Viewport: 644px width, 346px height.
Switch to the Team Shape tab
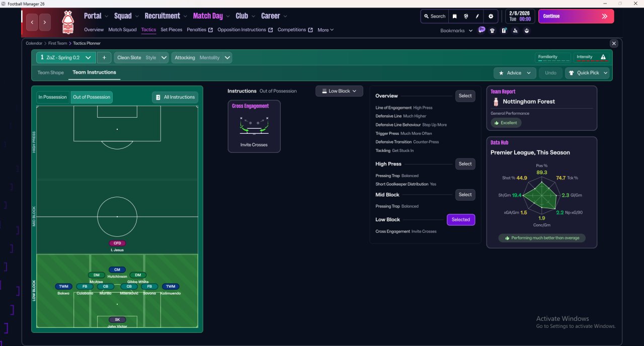51,73
